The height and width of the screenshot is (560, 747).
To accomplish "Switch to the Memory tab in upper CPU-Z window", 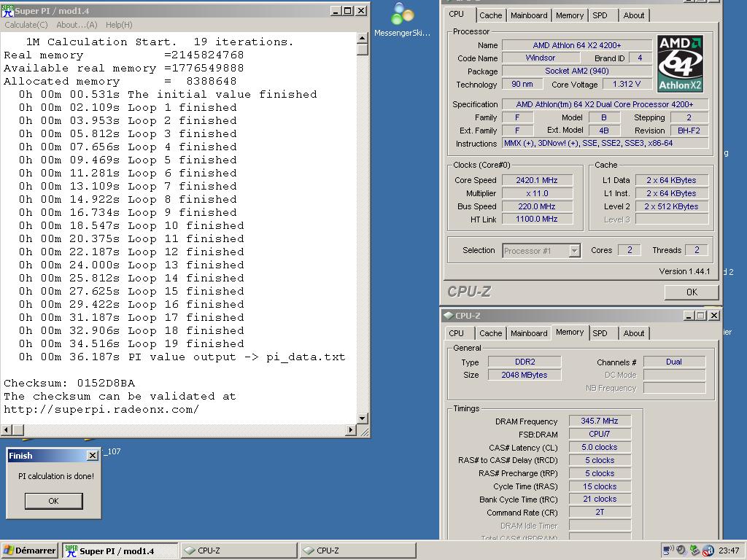I will (x=569, y=15).
